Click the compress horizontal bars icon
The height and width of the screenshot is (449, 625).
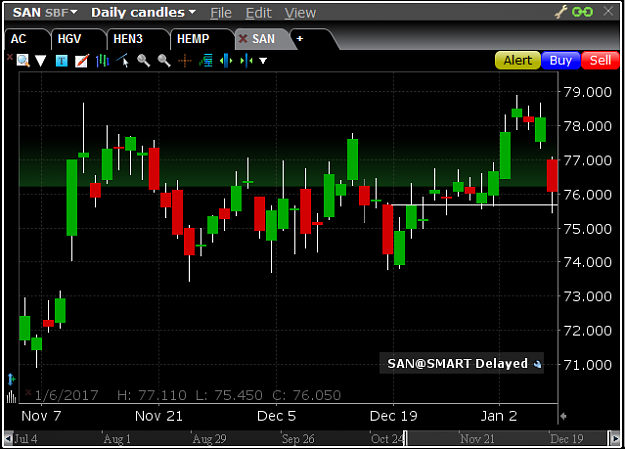click(246, 61)
